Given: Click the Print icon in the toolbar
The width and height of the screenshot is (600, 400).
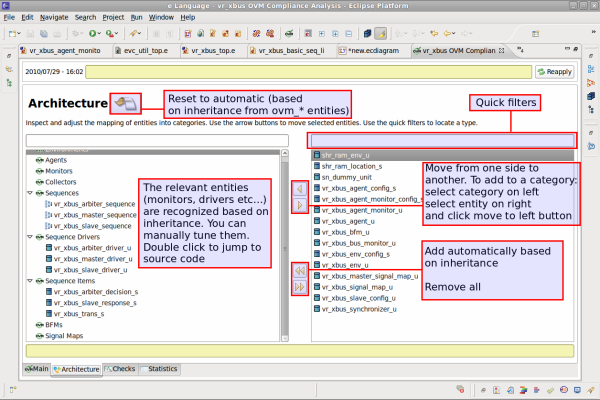Looking at the screenshot, I should click(57, 34).
